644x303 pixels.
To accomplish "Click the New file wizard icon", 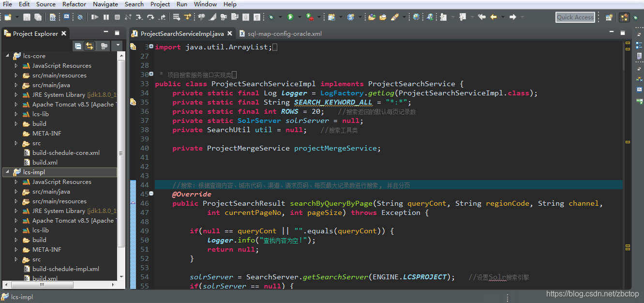I will tap(7, 17).
